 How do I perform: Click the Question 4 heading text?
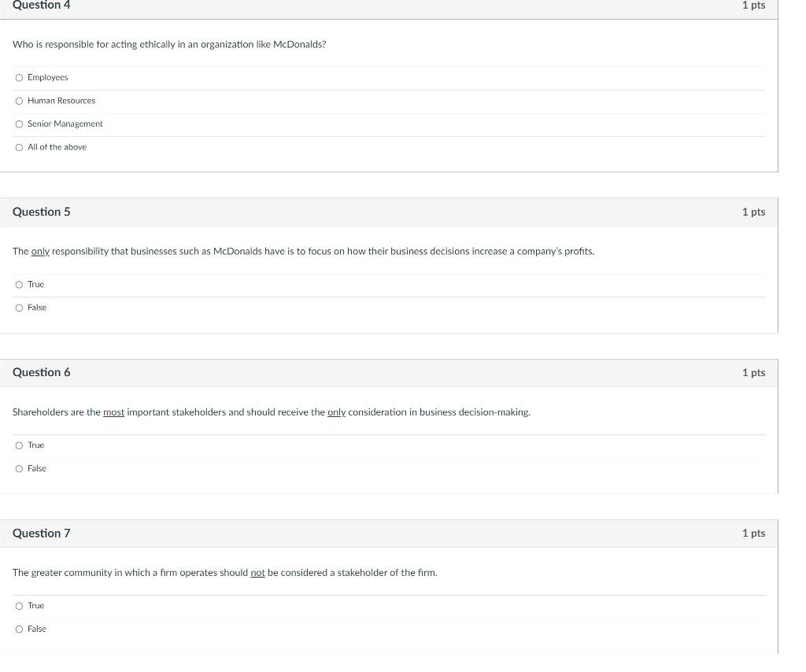coord(41,6)
